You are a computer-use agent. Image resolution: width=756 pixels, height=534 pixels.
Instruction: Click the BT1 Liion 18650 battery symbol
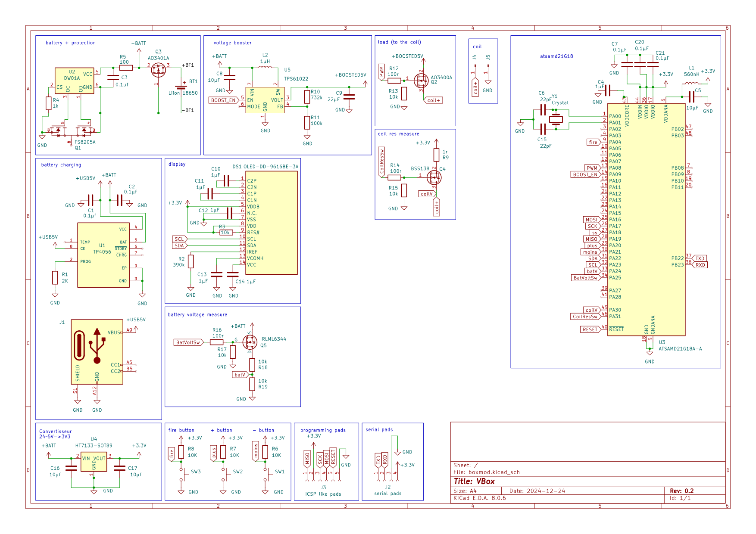pos(181,86)
